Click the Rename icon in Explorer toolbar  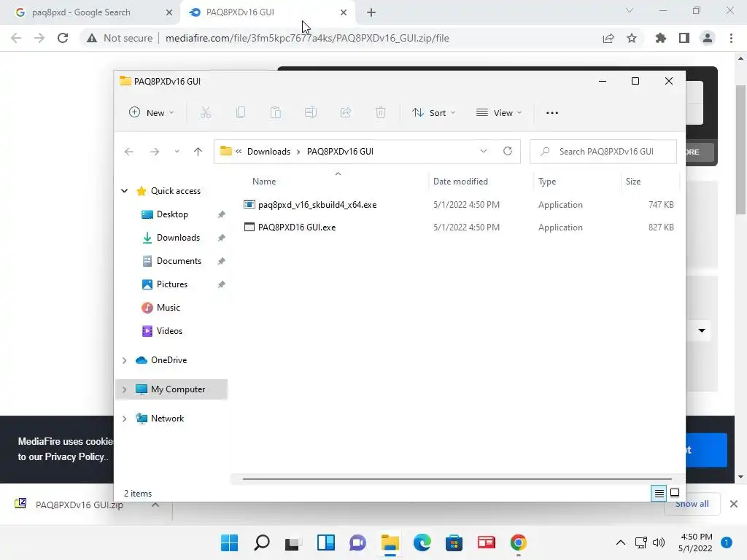click(311, 113)
